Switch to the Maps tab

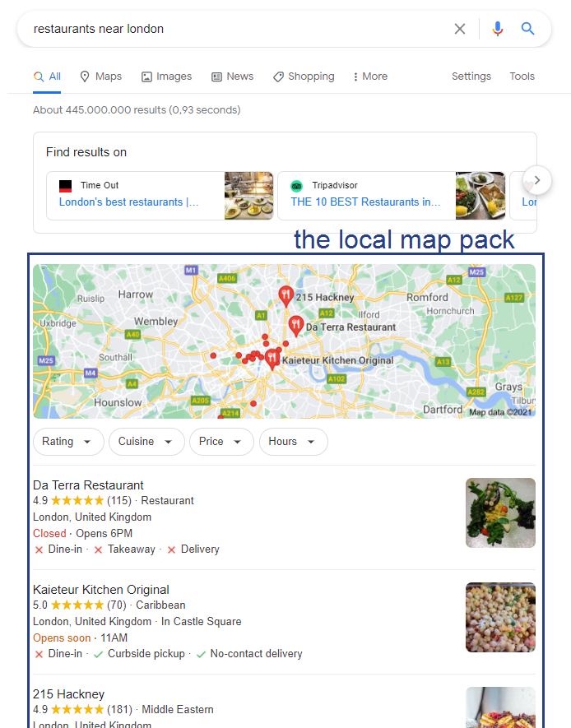click(100, 77)
